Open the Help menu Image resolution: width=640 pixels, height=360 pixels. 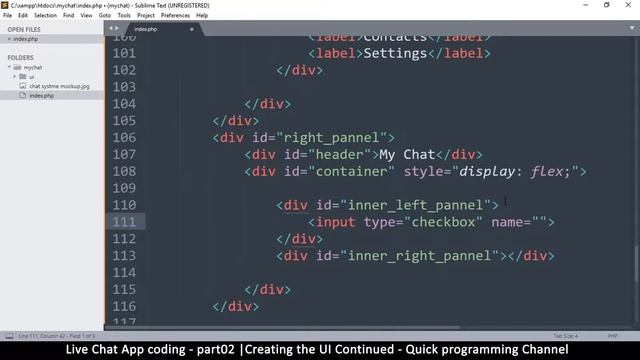coord(202,16)
